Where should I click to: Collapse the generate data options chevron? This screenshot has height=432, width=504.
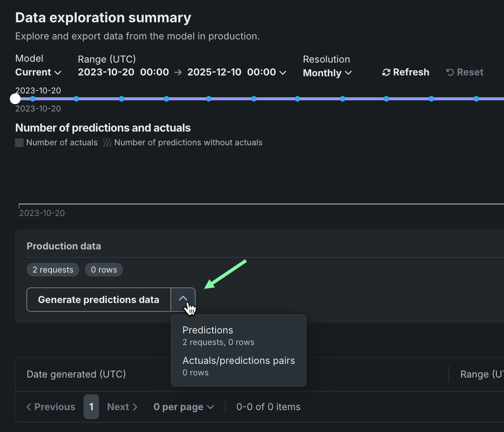[x=183, y=299]
